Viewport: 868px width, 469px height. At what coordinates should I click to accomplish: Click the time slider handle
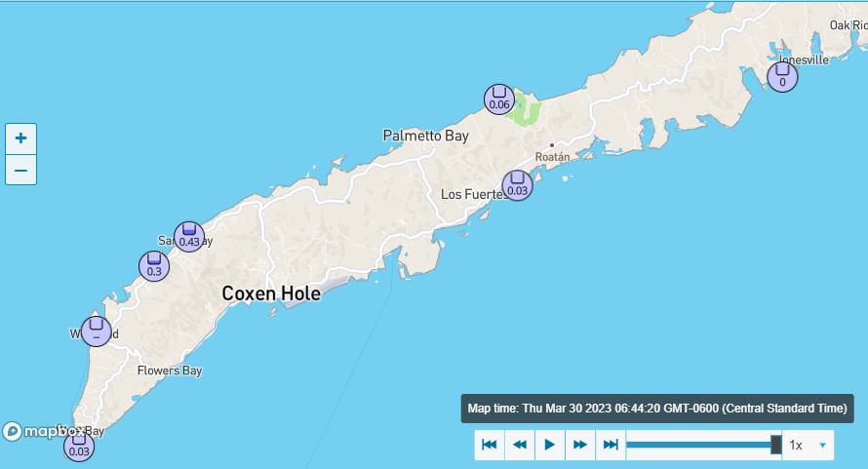[x=776, y=445]
